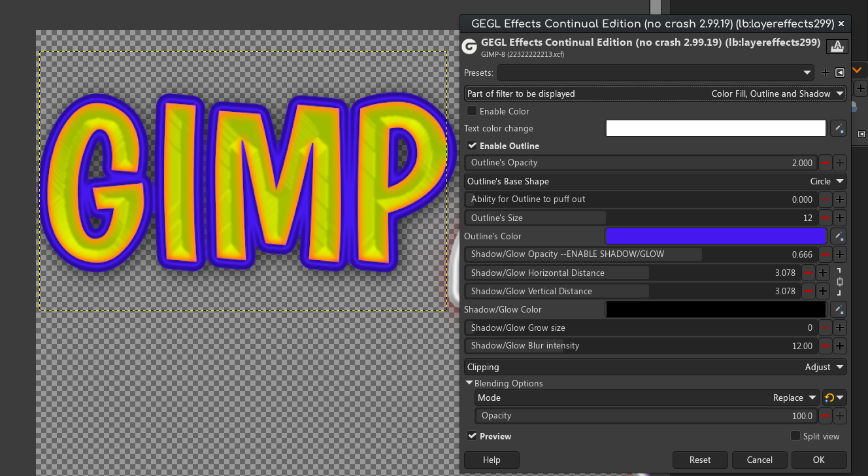The image size is (868, 476).
Task: Click the blending Opacity slider
Action: [646, 416]
